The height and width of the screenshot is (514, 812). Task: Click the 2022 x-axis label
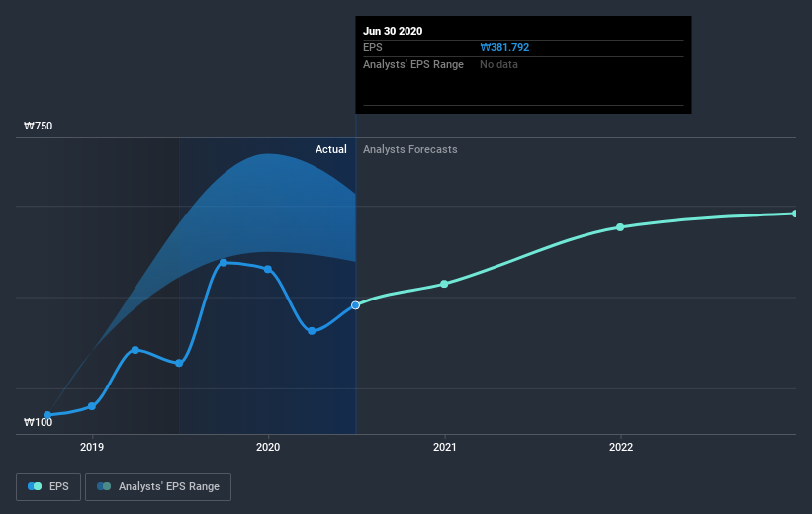621,447
